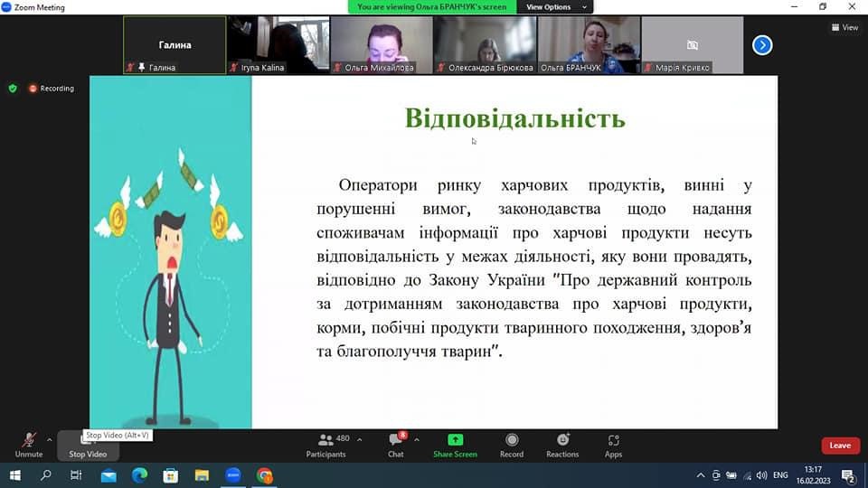868x488 pixels.
Task: Open the View Options dropdown
Action: [x=557, y=7]
